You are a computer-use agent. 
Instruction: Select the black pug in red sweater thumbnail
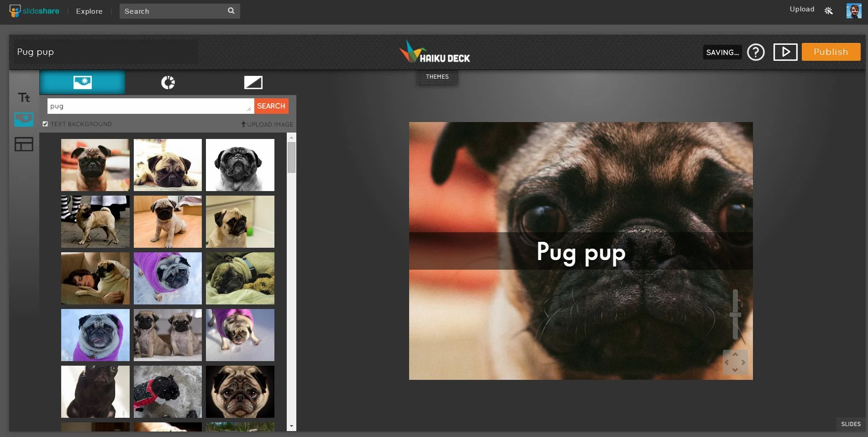point(168,392)
